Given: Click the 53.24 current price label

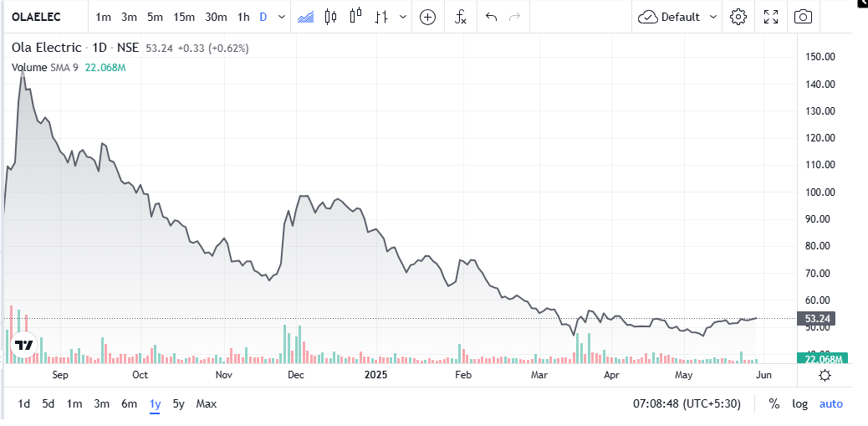Looking at the screenshot, I should [815, 319].
